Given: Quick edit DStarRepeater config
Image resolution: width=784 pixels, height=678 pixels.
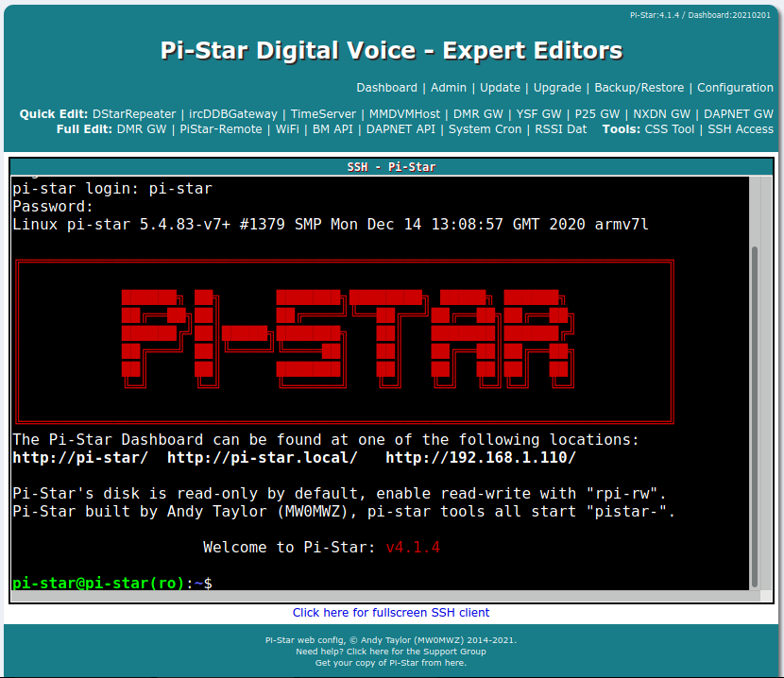Looking at the screenshot, I should pyautogui.click(x=134, y=114).
